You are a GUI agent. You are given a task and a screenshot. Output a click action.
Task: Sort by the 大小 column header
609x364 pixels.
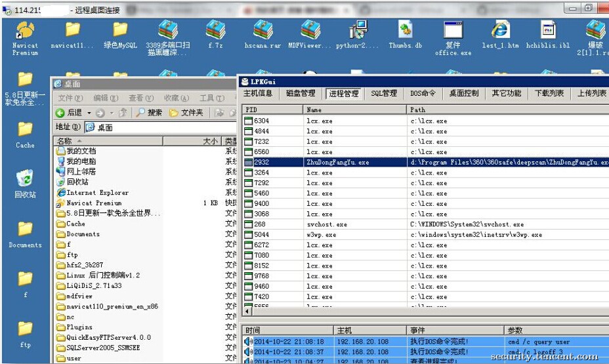click(192, 141)
